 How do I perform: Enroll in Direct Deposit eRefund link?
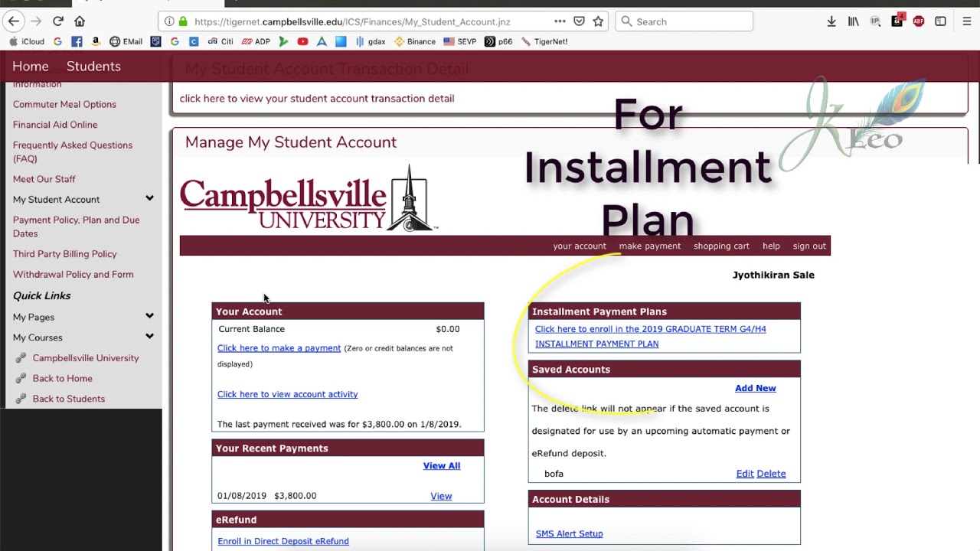click(x=283, y=541)
